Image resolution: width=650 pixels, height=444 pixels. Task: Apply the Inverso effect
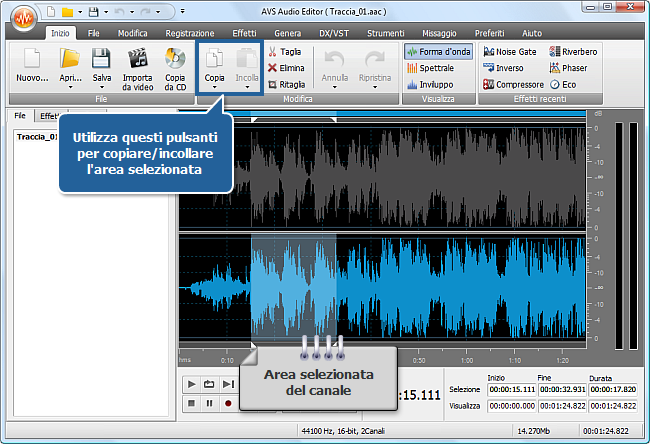[x=503, y=68]
